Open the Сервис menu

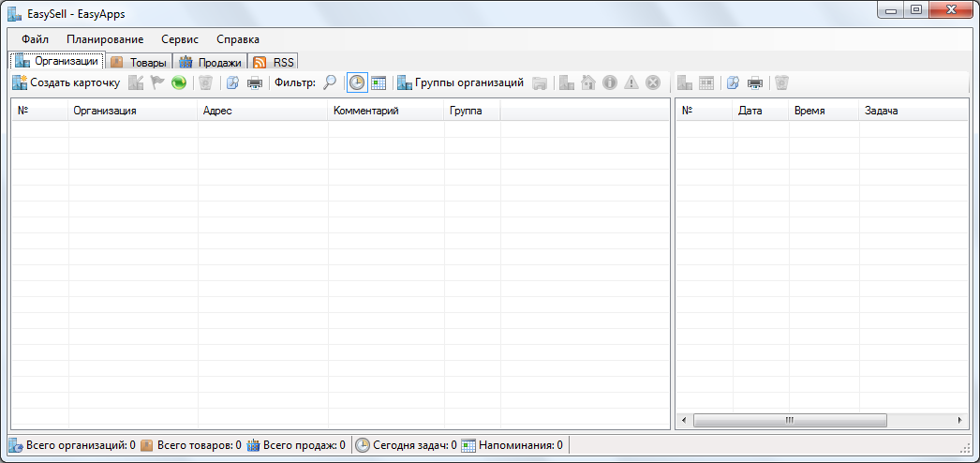pyautogui.click(x=180, y=39)
